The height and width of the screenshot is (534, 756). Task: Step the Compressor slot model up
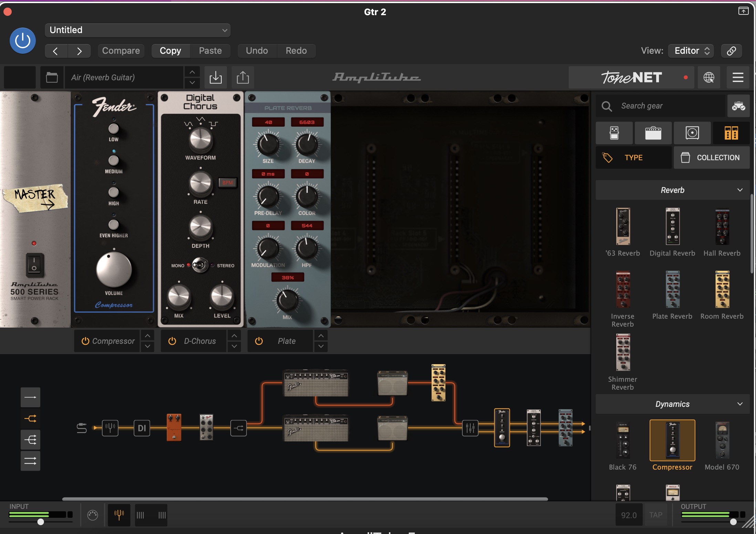click(x=147, y=336)
